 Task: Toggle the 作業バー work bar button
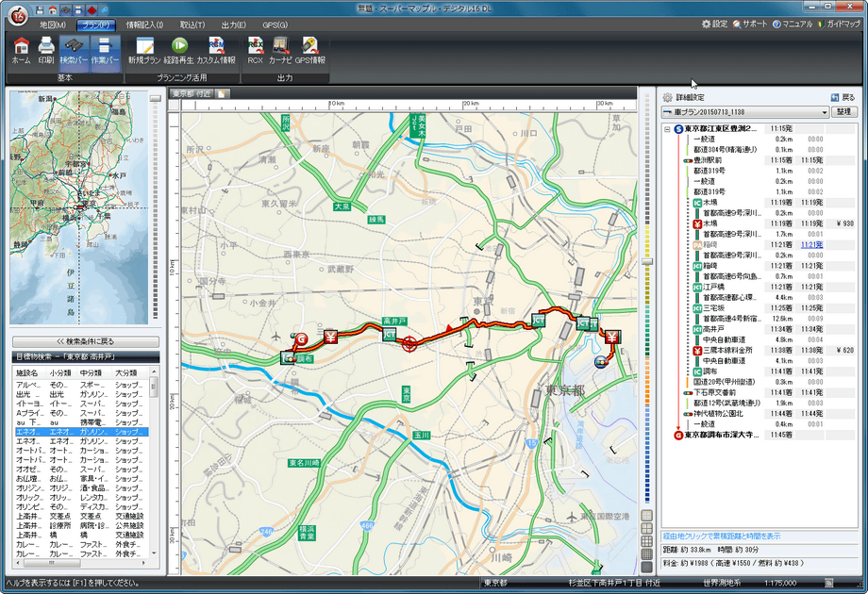[x=105, y=53]
